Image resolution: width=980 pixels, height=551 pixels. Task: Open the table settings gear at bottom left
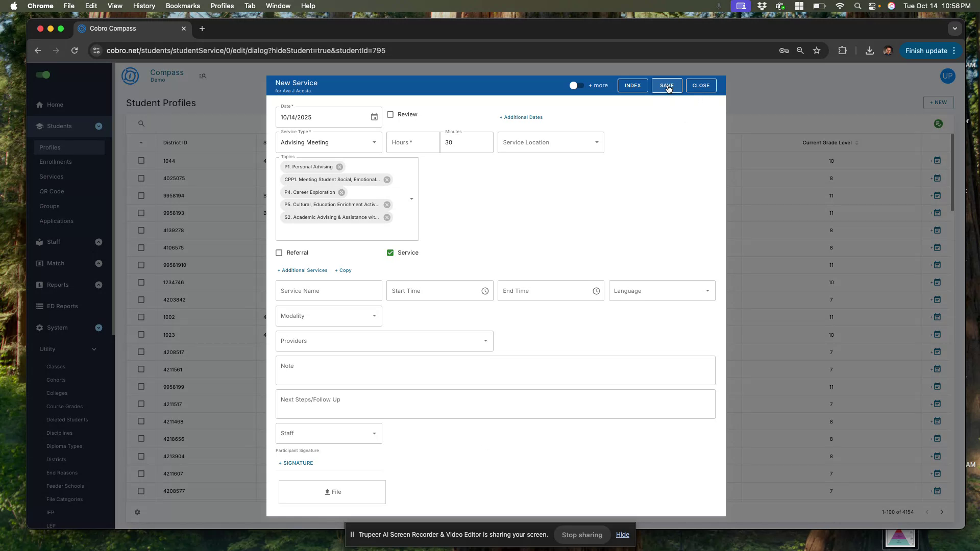[x=137, y=512]
